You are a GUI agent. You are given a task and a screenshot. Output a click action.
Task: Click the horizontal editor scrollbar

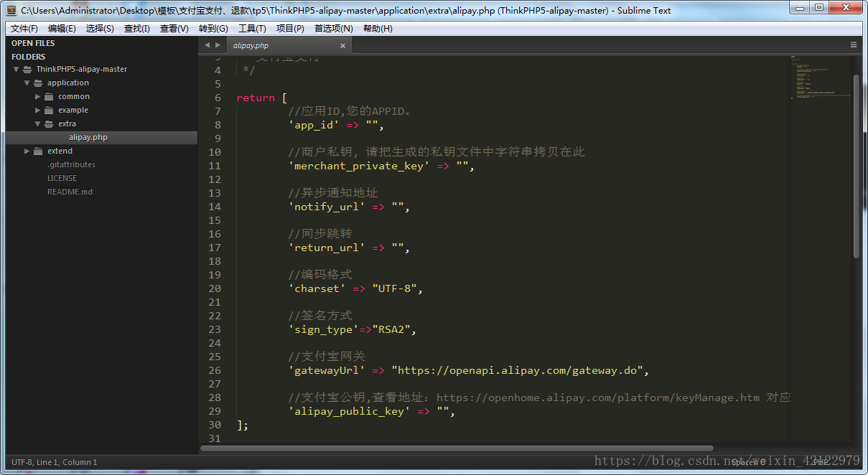(457, 448)
